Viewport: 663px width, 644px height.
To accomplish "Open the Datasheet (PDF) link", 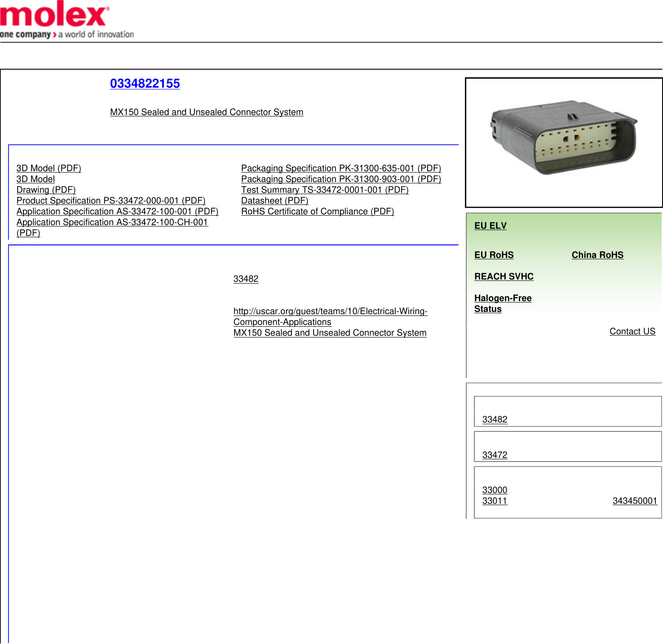I will click(274, 200).
